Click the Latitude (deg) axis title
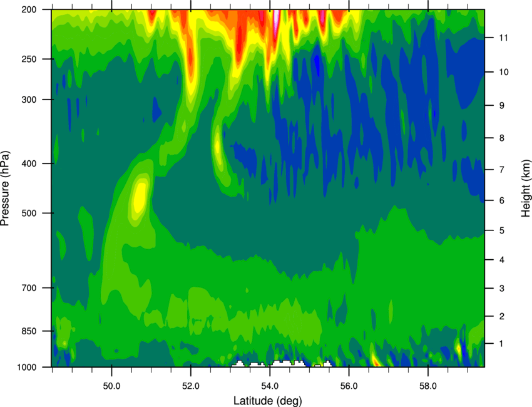 coord(267,401)
